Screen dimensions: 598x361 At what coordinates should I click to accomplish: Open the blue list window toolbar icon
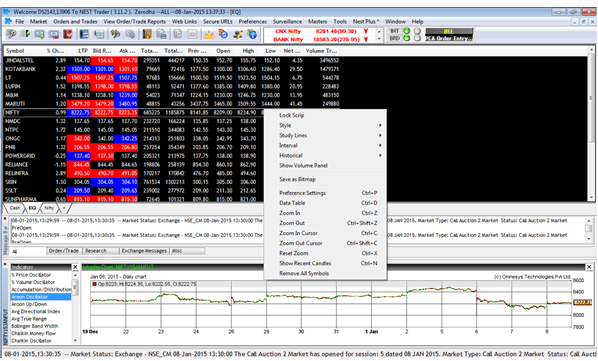tap(84, 34)
